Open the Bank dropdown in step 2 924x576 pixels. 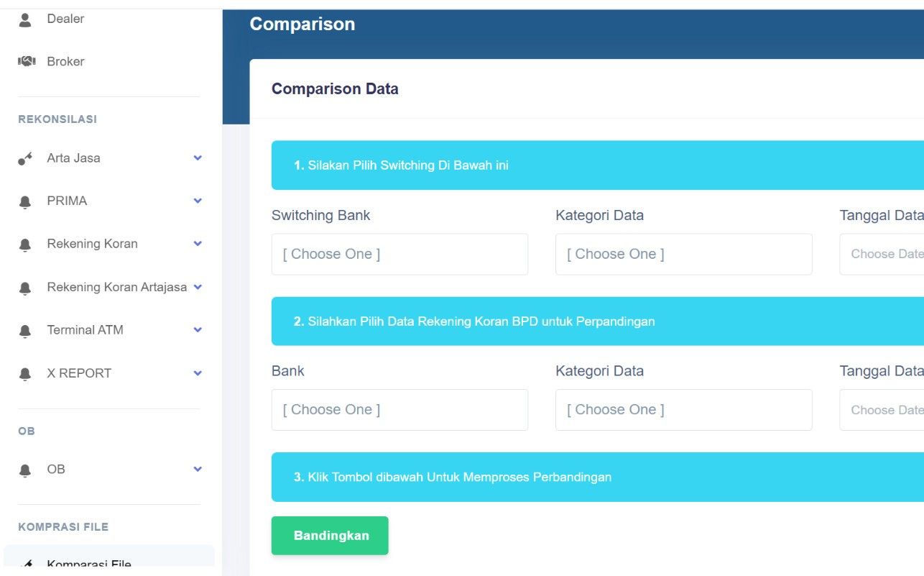pos(399,410)
